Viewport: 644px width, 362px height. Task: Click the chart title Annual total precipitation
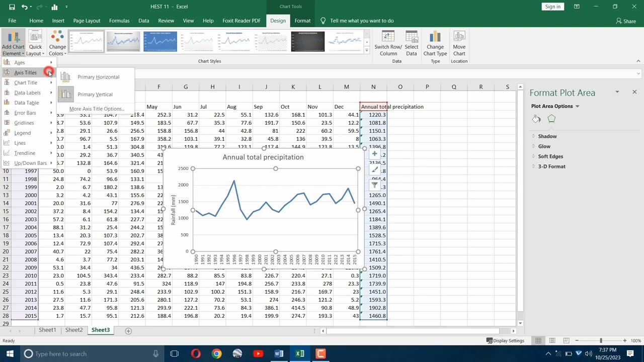263,157
